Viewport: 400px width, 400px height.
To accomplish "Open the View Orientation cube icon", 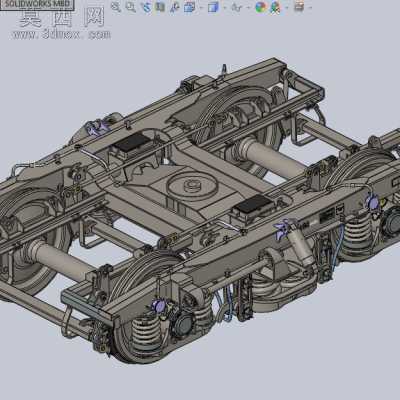I will coord(190,7).
